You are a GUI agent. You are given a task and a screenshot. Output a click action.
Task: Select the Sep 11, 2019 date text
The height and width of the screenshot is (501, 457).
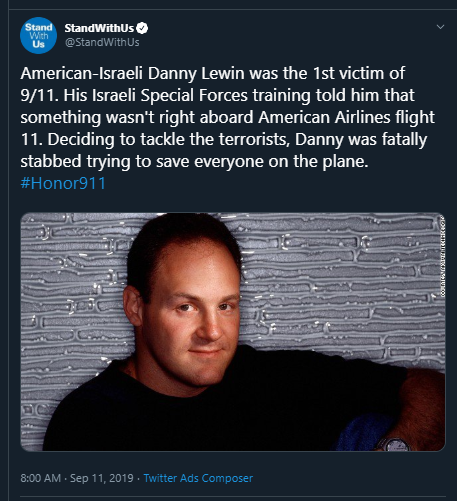coord(102,478)
